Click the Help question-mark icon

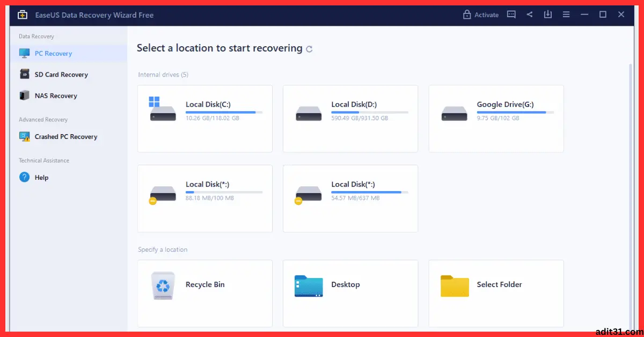(x=25, y=177)
